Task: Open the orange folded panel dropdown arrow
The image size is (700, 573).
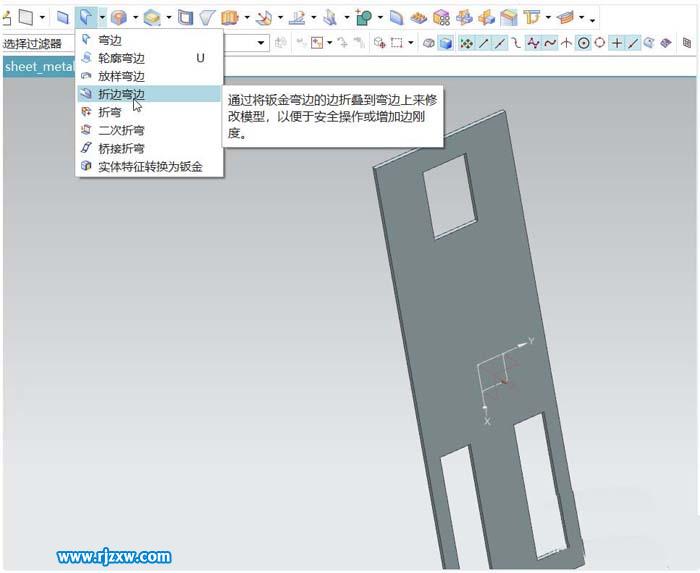Action: [247, 18]
